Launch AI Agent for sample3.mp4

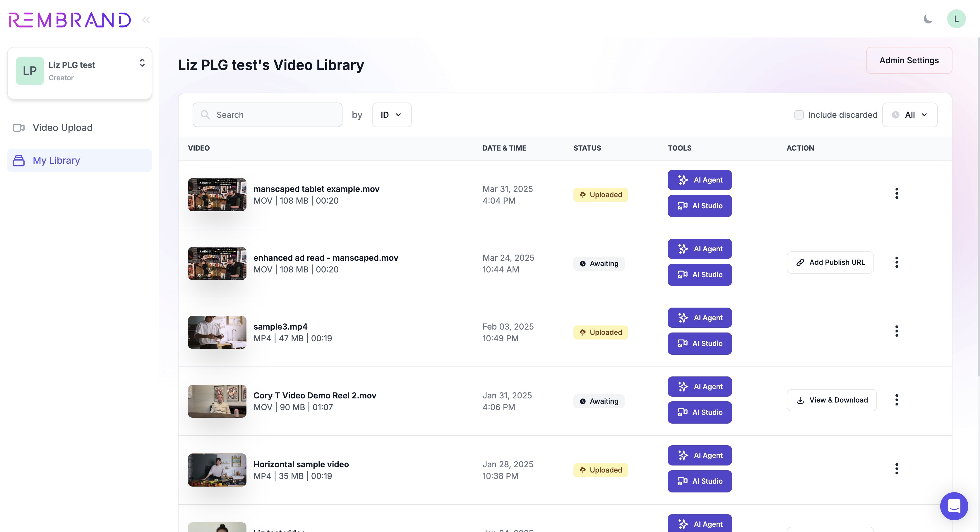(x=700, y=318)
